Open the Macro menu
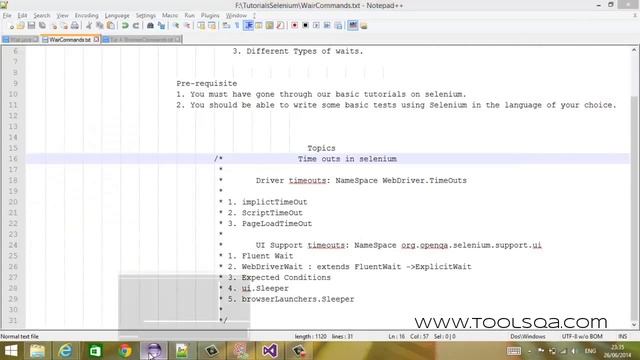Screen dimensions: 640x360 click(x=170, y=16)
